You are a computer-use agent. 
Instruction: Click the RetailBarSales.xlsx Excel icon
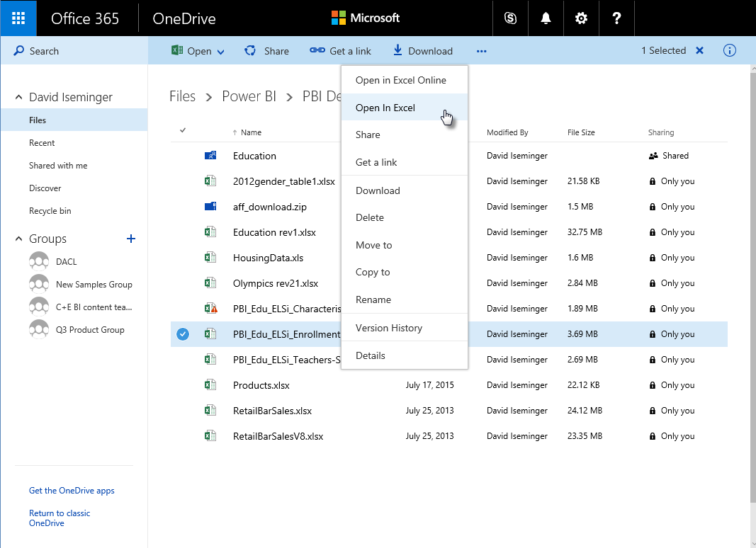click(x=210, y=411)
